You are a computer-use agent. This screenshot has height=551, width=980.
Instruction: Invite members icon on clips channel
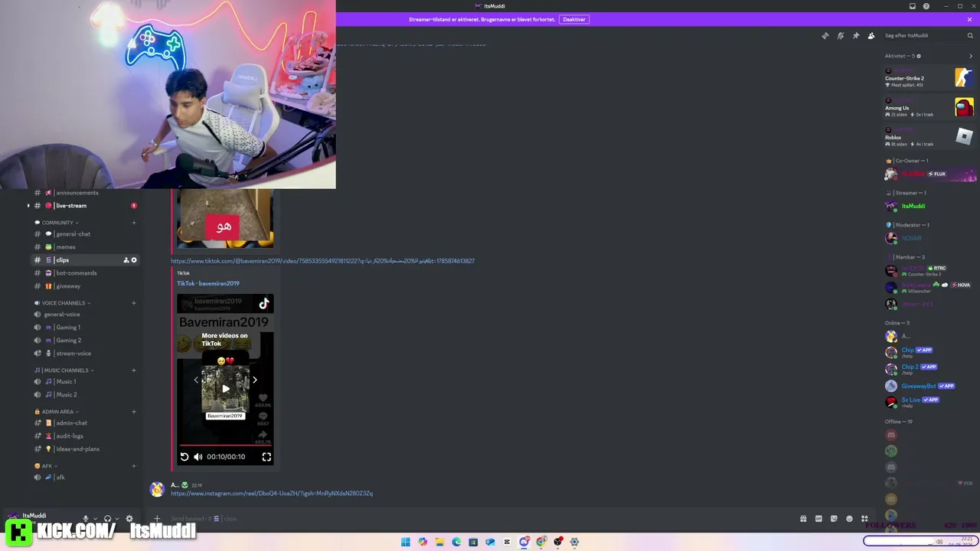click(x=126, y=260)
